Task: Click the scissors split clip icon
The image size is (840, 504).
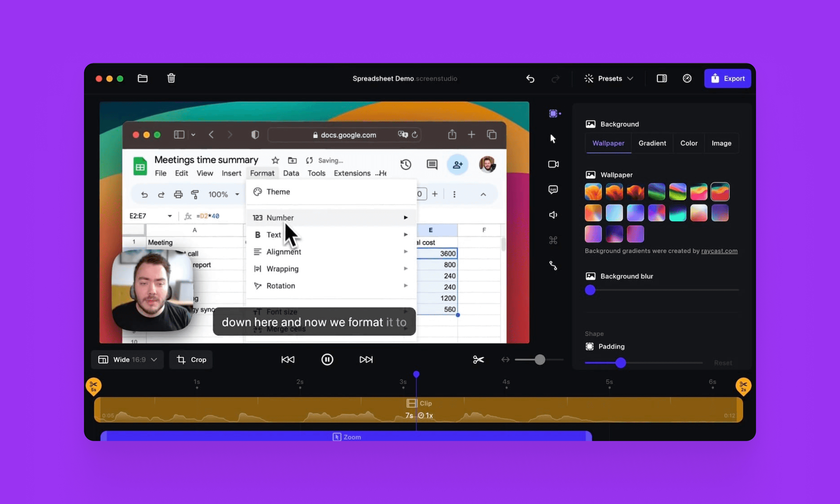Action: [x=478, y=359]
